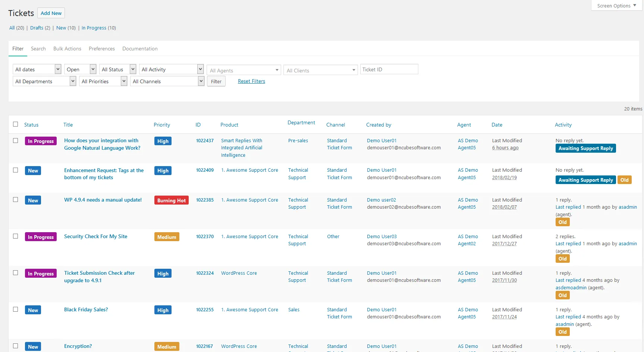The height and width of the screenshot is (352, 644).
Task: Open the All dates dropdown
Action: (37, 69)
